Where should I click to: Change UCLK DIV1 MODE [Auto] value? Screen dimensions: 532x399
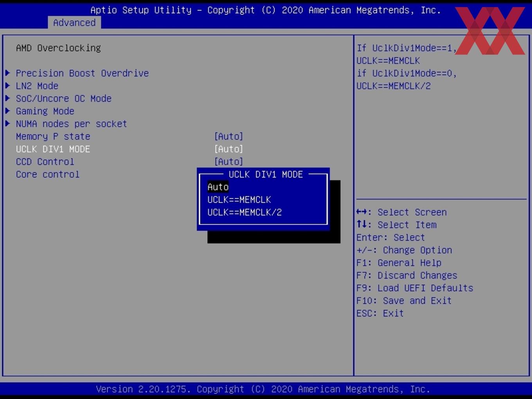point(228,149)
